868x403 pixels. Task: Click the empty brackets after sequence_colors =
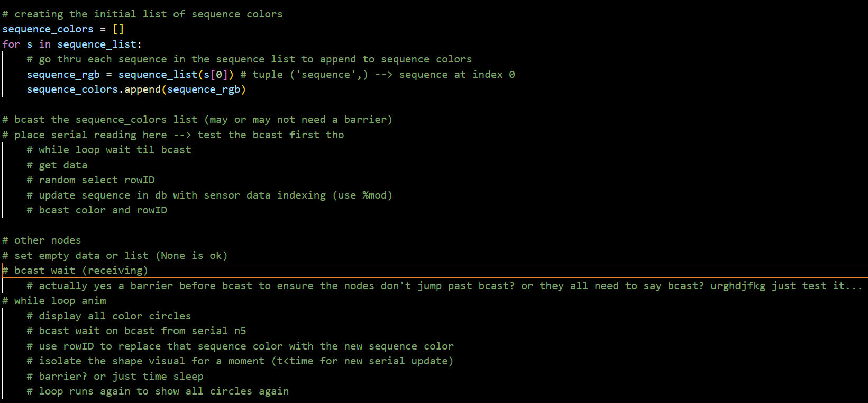point(118,29)
